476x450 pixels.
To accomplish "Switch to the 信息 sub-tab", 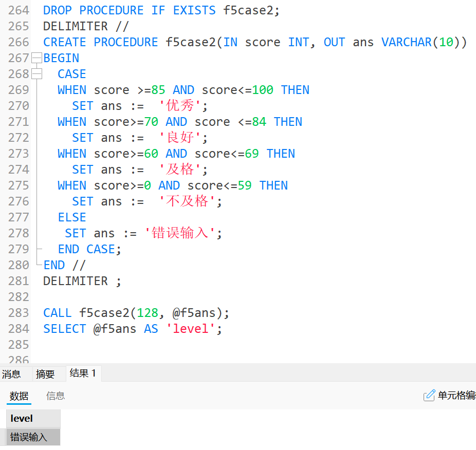I will tap(56, 396).
